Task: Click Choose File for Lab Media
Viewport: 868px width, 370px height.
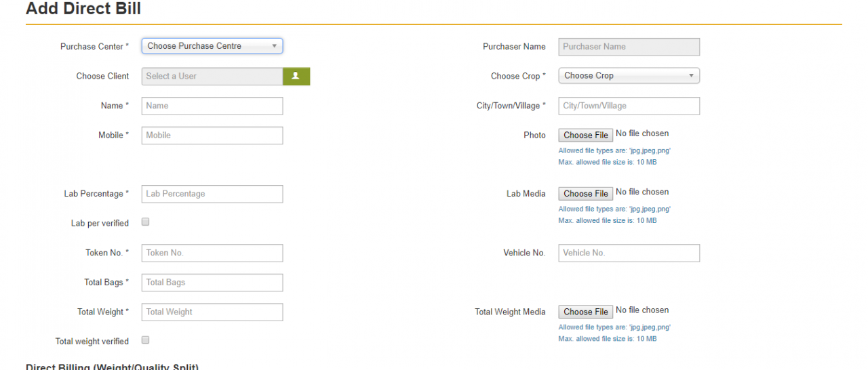Action: point(585,194)
